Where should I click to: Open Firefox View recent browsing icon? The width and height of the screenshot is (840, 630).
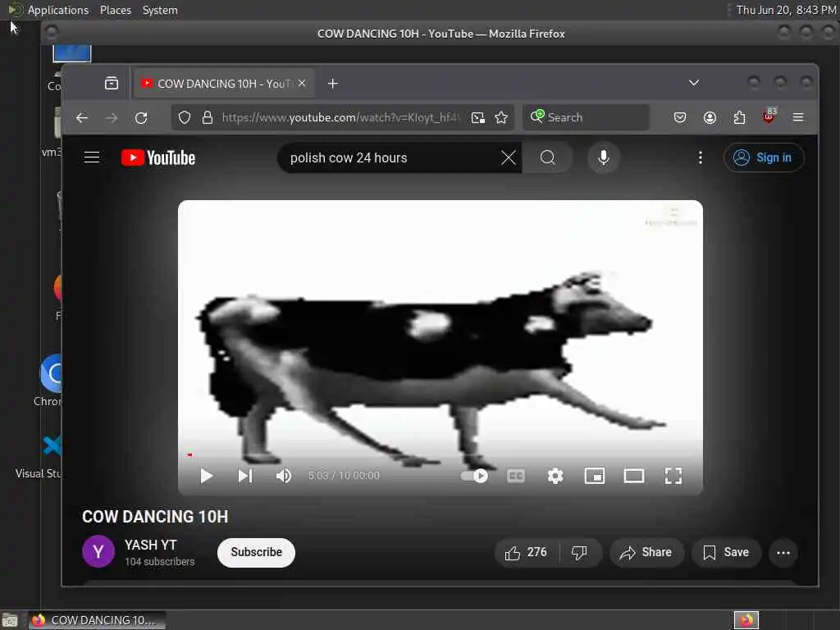coord(112,83)
